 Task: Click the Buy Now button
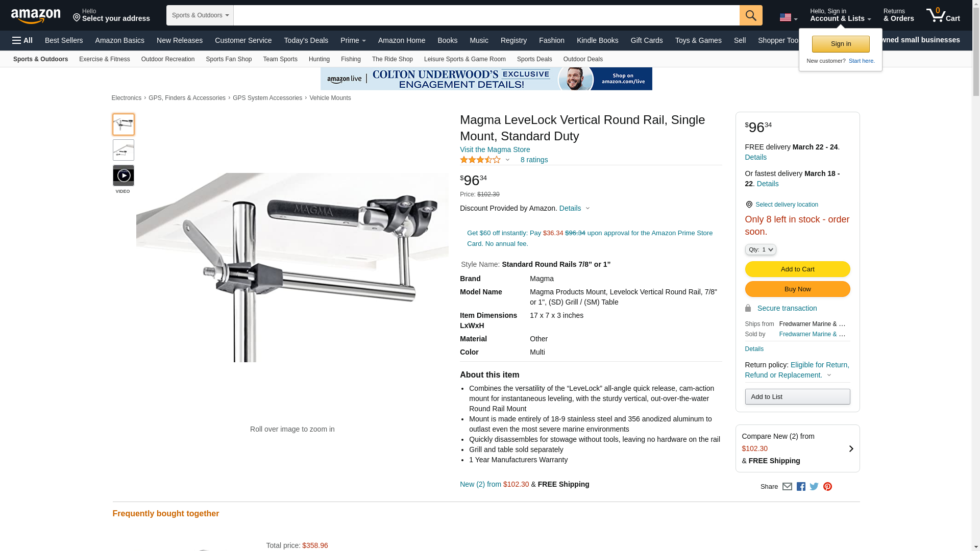797,289
